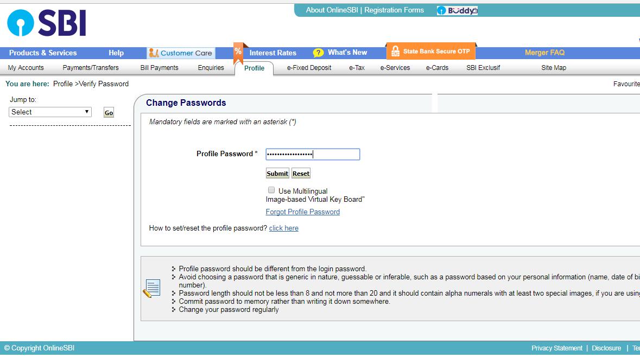Open the Customer Care banner

(181, 53)
